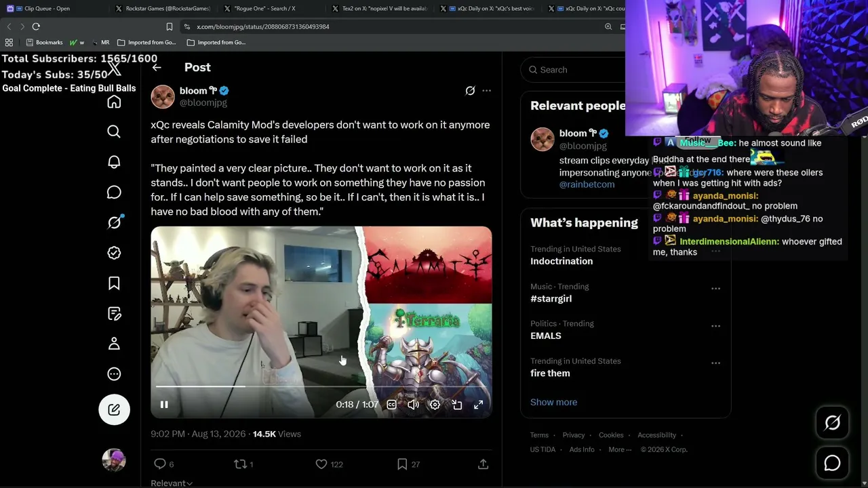The image size is (868, 488).
Task: Click the Grok icon on bloom's post header
Action: click(x=470, y=91)
